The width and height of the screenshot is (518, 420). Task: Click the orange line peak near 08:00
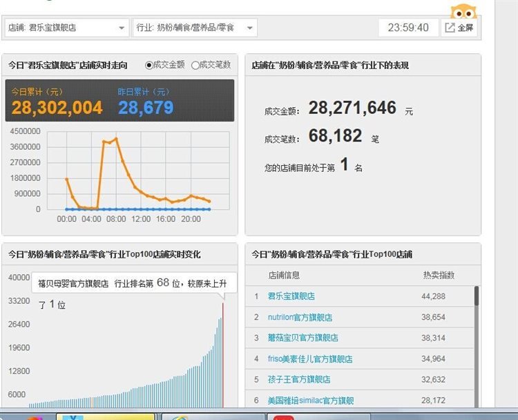116,139
